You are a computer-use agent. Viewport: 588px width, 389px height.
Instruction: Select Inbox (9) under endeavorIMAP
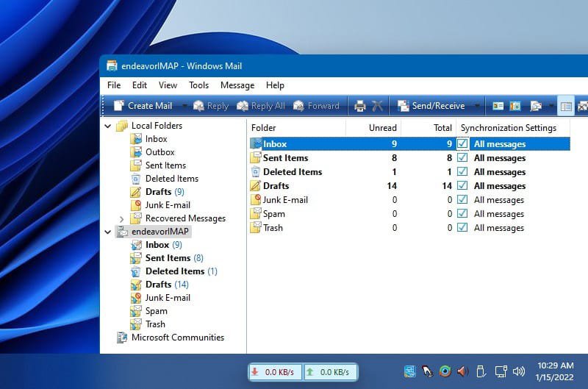click(156, 245)
